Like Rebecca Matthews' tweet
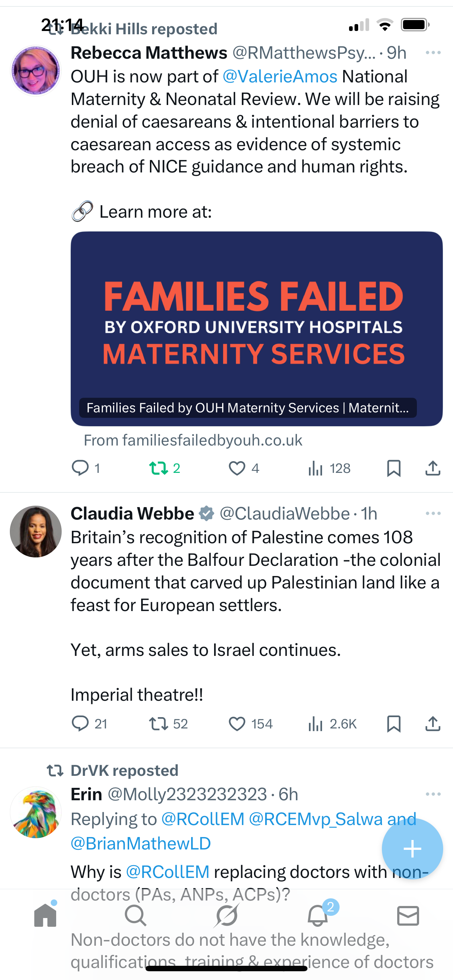The width and height of the screenshot is (453, 980). click(237, 468)
